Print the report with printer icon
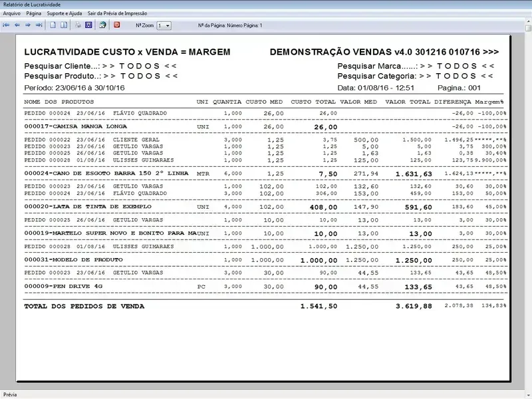The height and width of the screenshot is (399, 532). tap(78, 25)
